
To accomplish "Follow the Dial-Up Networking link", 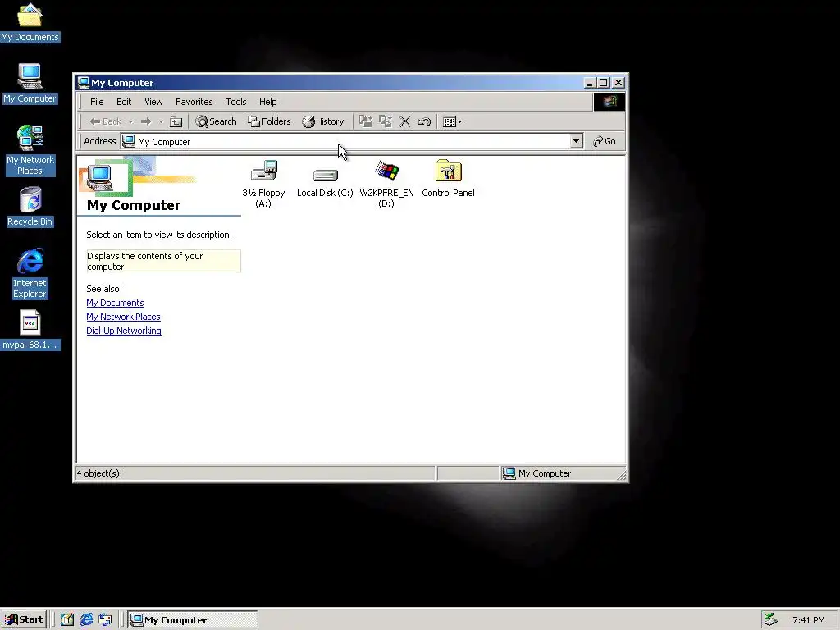I will click(x=124, y=331).
